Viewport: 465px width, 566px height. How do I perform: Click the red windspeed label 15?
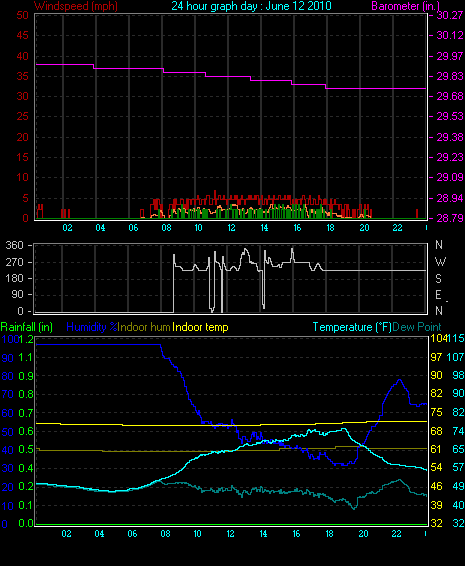coord(23,157)
